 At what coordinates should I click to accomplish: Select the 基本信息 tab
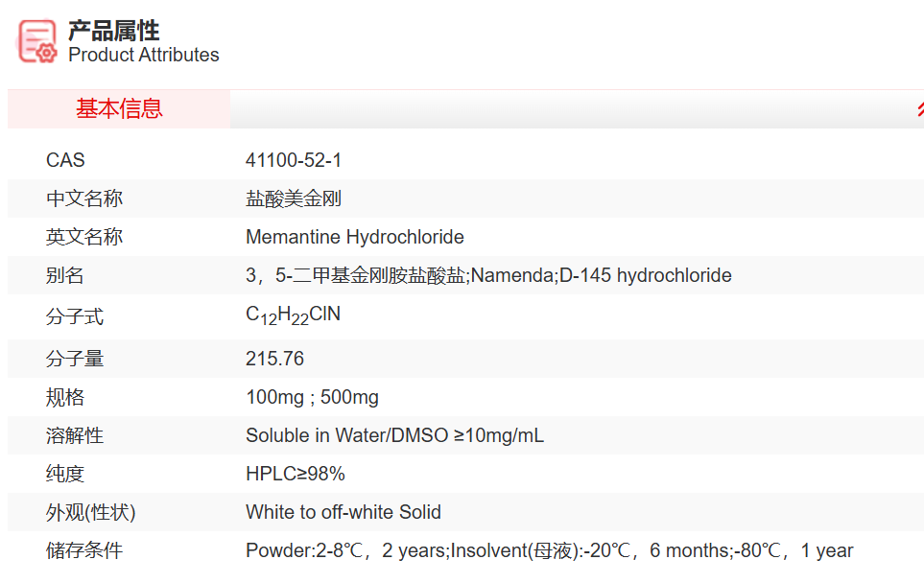[x=119, y=109]
